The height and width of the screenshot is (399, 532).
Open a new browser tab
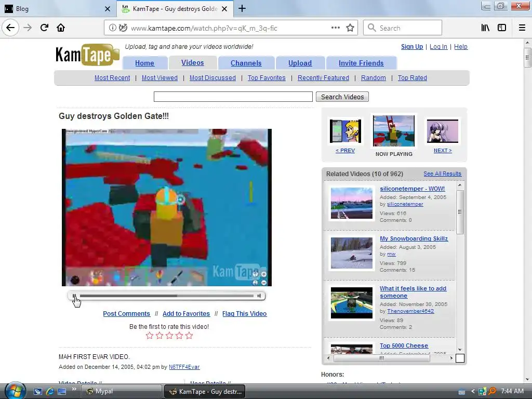(242, 8)
